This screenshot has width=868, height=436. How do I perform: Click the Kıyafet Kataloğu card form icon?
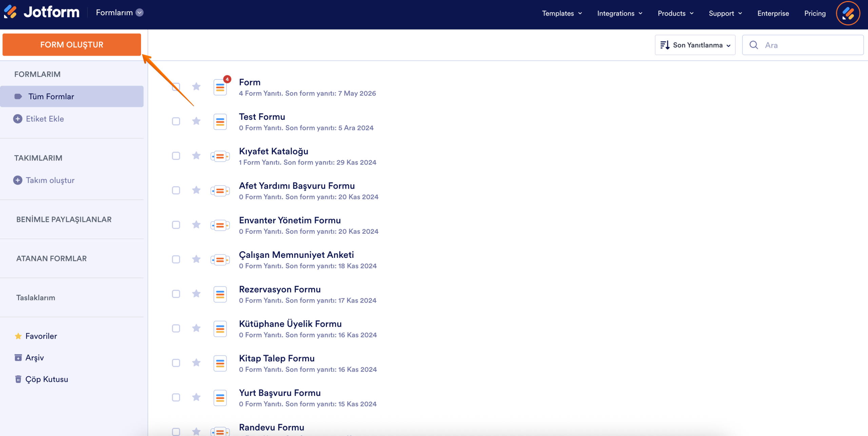tap(220, 156)
